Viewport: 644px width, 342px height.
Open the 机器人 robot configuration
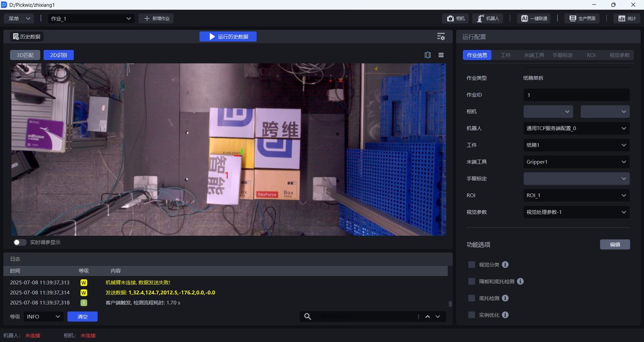[488, 19]
